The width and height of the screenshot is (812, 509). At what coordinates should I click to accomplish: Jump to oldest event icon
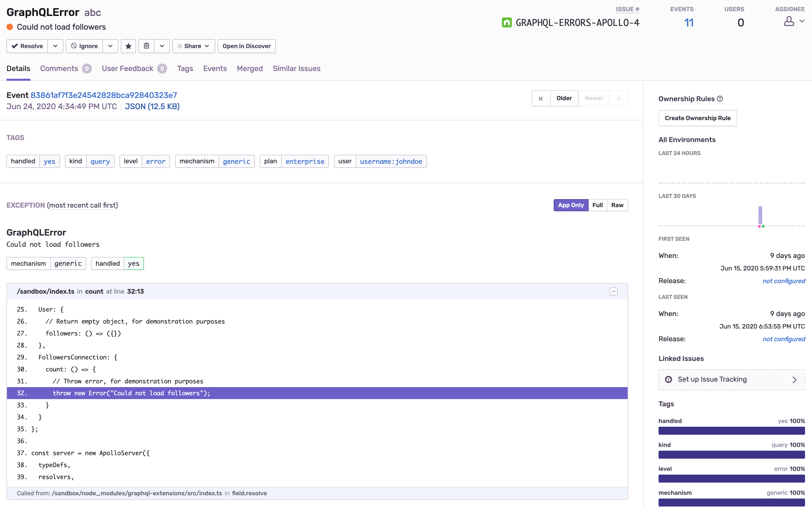(x=541, y=98)
